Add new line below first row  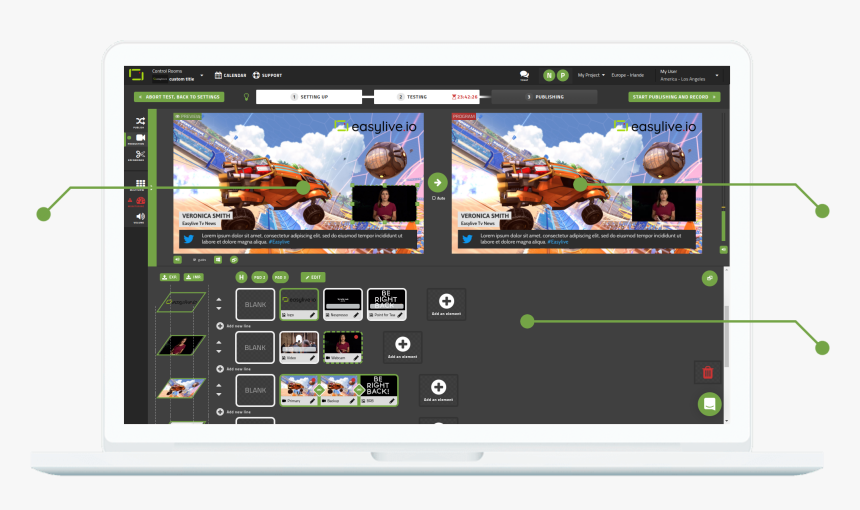coord(233,326)
